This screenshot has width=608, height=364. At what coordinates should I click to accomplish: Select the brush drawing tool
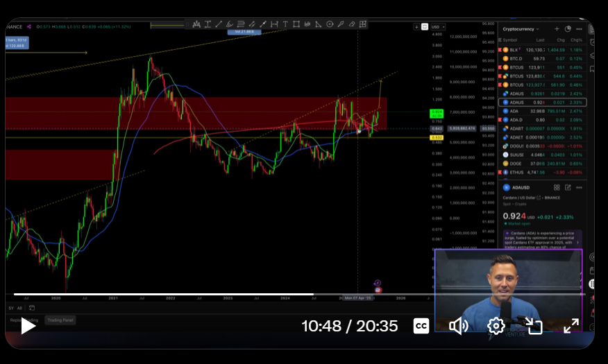coord(230,24)
